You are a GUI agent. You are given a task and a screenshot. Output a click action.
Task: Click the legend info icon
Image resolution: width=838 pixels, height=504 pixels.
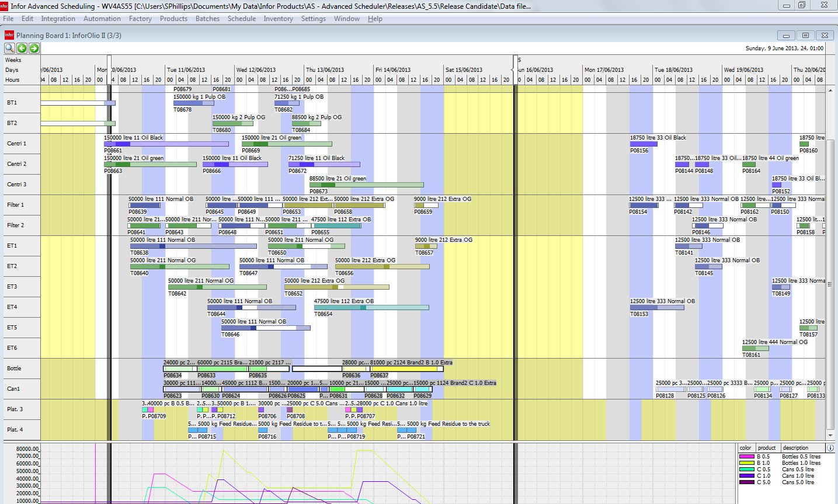830,448
